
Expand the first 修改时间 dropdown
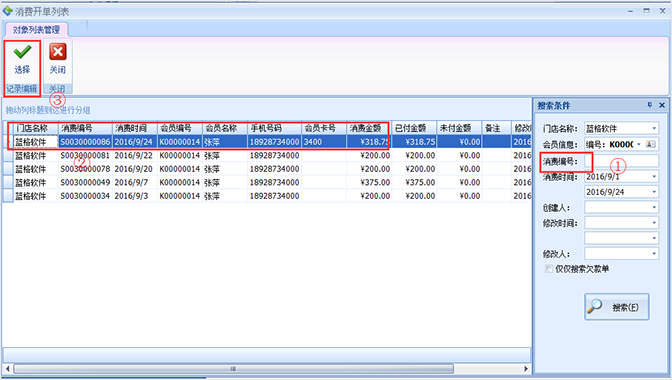[654, 223]
